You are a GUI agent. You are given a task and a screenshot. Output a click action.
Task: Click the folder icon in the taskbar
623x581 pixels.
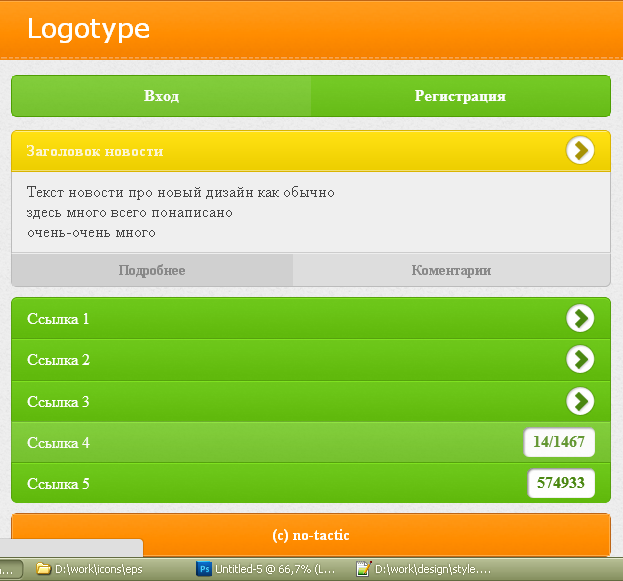point(43,569)
